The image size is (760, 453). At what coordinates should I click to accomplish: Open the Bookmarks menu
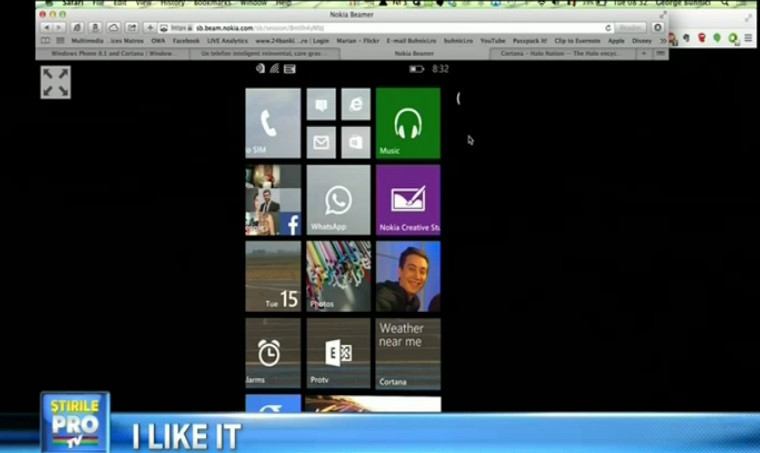point(212,3)
